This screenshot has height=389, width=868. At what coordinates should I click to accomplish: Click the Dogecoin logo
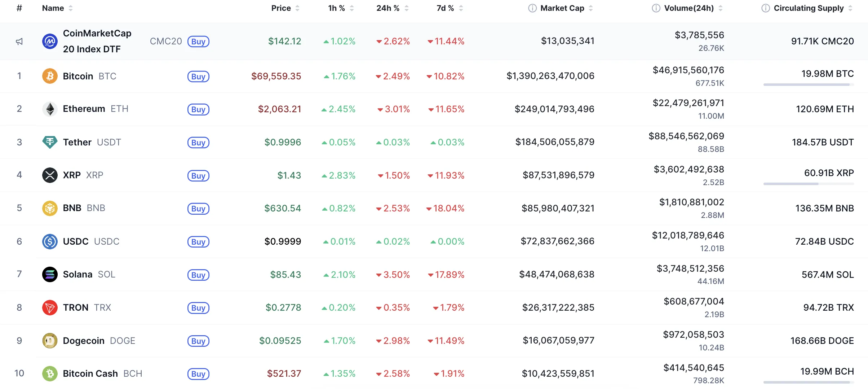pyautogui.click(x=50, y=340)
